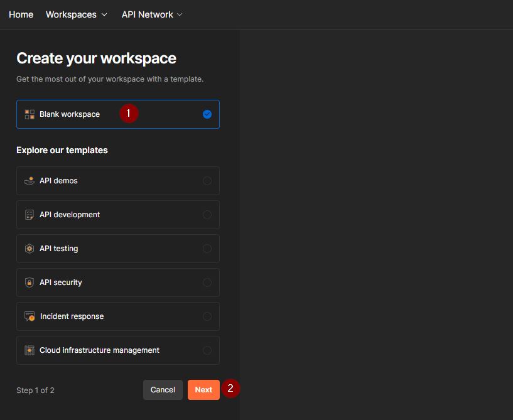Click the 'Cloud infrastructure management' label
The height and width of the screenshot is (420, 513).
(99, 350)
